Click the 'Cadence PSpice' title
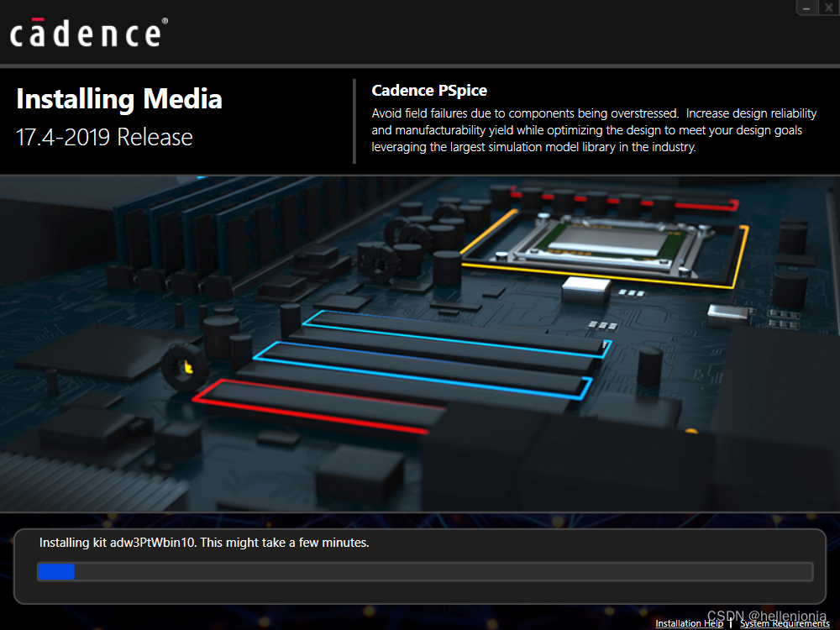The image size is (840, 630). [429, 91]
